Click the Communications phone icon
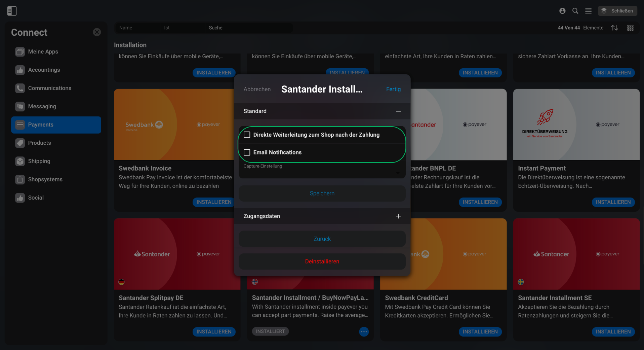 (20, 88)
